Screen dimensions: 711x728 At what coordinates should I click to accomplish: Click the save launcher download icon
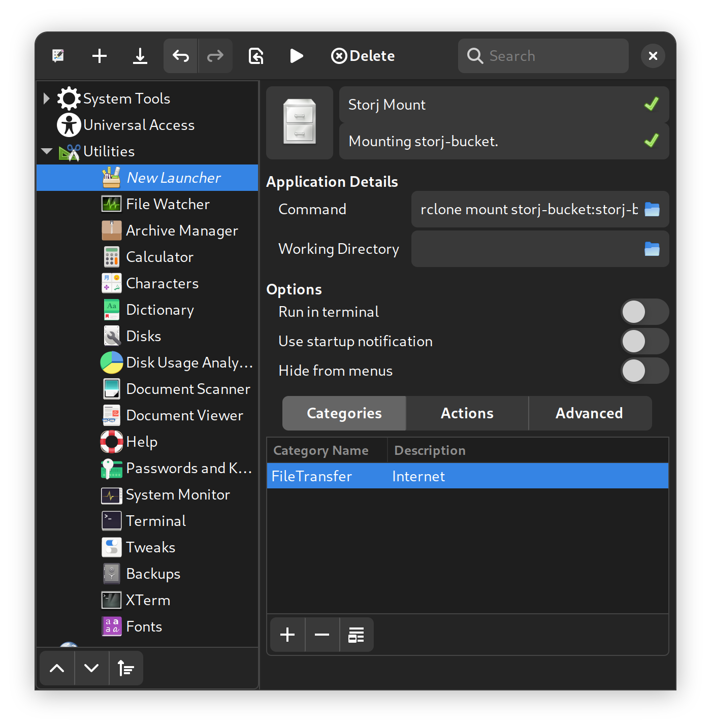140,56
